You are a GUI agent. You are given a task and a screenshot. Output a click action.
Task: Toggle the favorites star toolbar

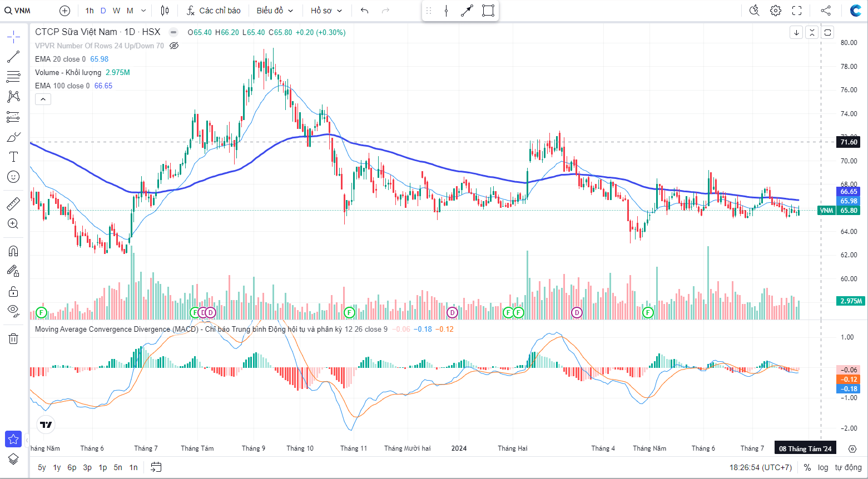coord(13,439)
